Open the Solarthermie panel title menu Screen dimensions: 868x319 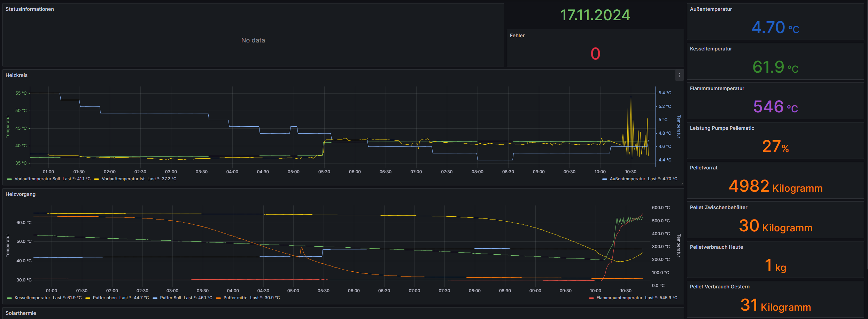[21, 313]
